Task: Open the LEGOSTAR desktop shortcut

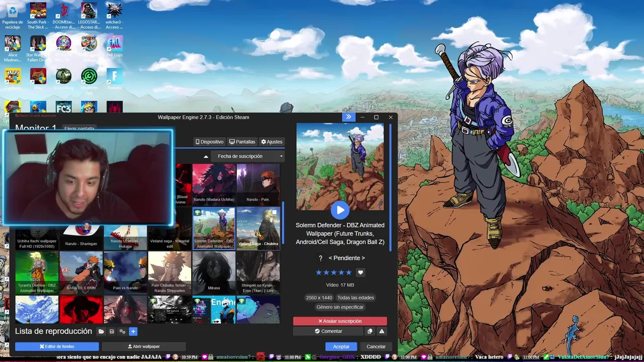Action: [x=89, y=16]
